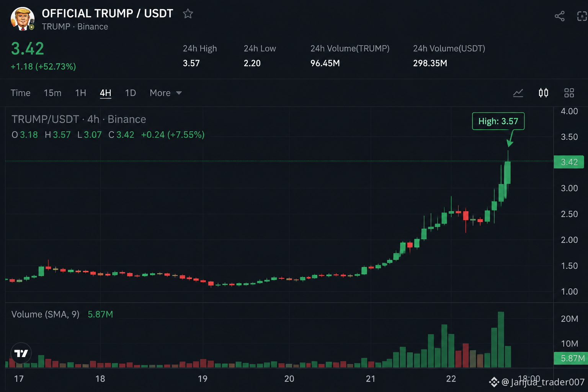
Task: Click date label 17 on time axis
Action: pyautogui.click(x=19, y=379)
